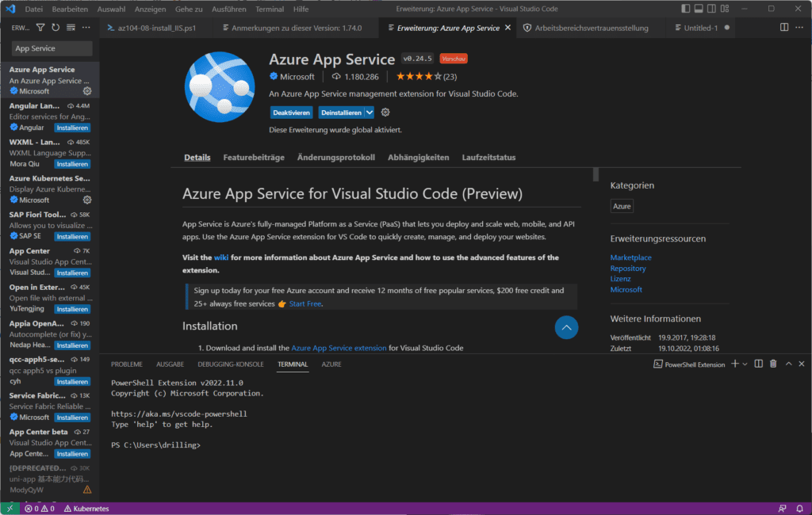The height and width of the screenshot is (515, 812).
Task: Open the Lizenz resource link
Action: point(620,278)
